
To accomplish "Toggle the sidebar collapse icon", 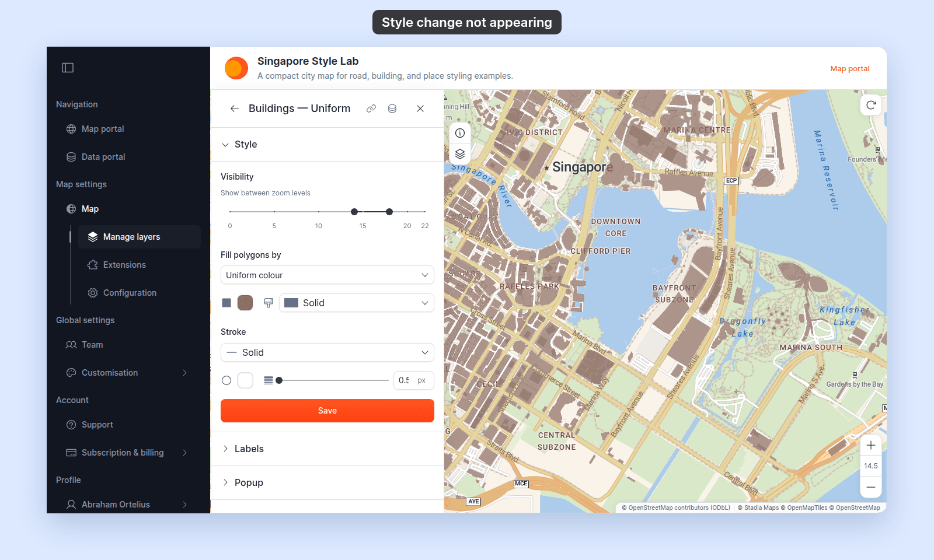I will click(x=68, y=68).
